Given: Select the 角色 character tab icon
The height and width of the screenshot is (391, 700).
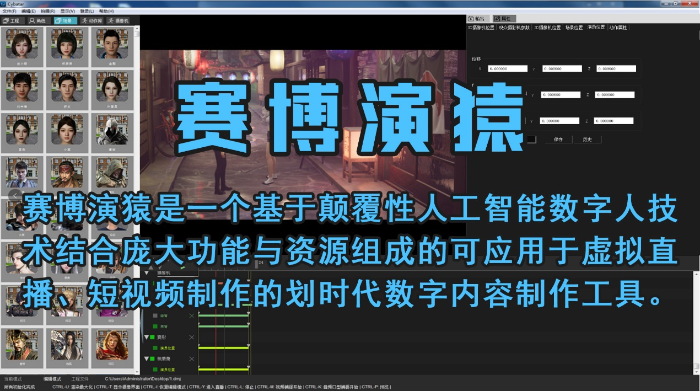Looking at the screenshot, I should (x=38, y=21).
